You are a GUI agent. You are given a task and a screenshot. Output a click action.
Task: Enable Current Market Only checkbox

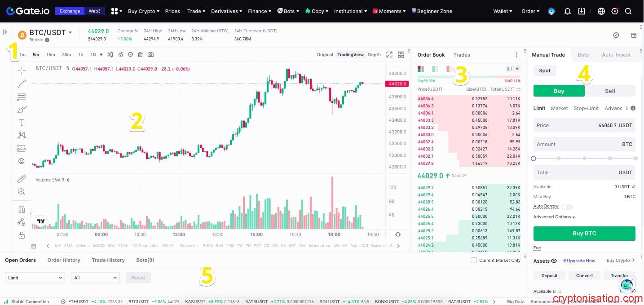pyautogui.click(x=473, y=261)
